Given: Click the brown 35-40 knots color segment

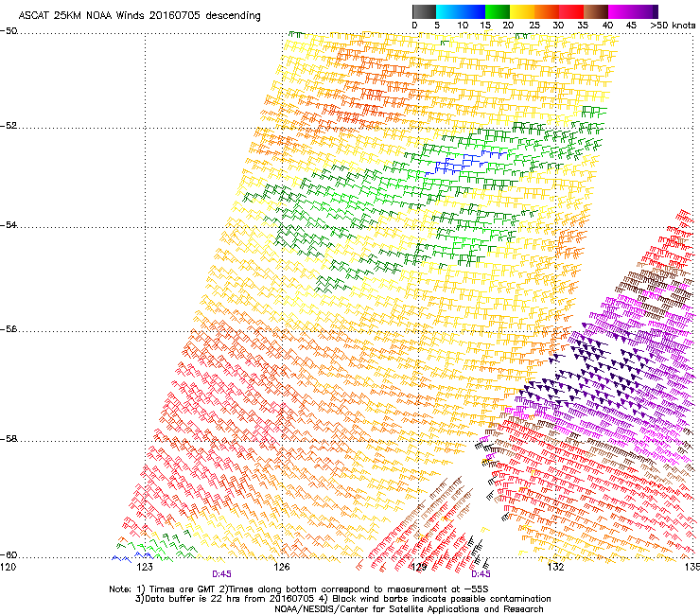Looking at the screenshot, I should pyautogui.click(x=596, y=11).
